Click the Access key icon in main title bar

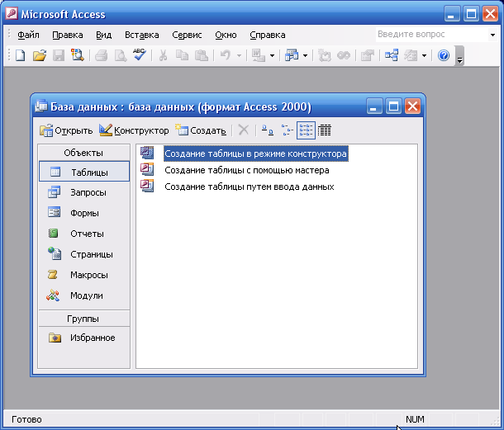pos(12,14)
